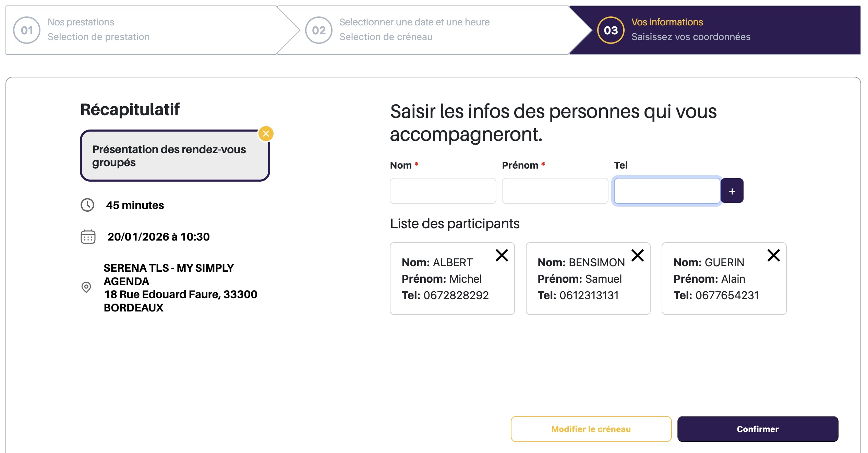
Task: Click the 03 step number circle
Action: coord(611,30)
